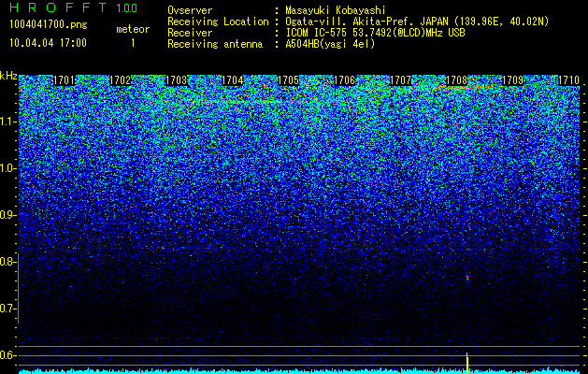Image resolution: width=588 pixels, height=374 pixels.
Task: Click the 1702 time marker
Action: tap(120, 80)
